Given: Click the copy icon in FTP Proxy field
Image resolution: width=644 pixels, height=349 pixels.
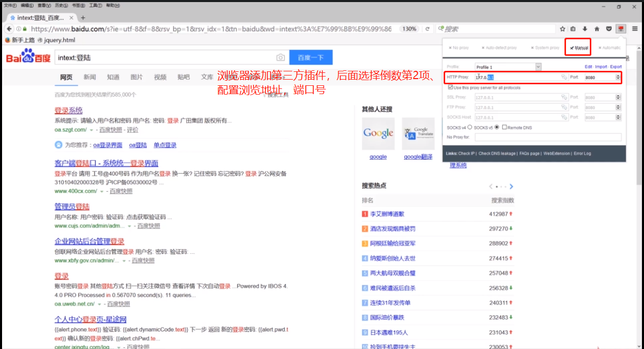Looking at the screenshot, I should click(564, 108).
